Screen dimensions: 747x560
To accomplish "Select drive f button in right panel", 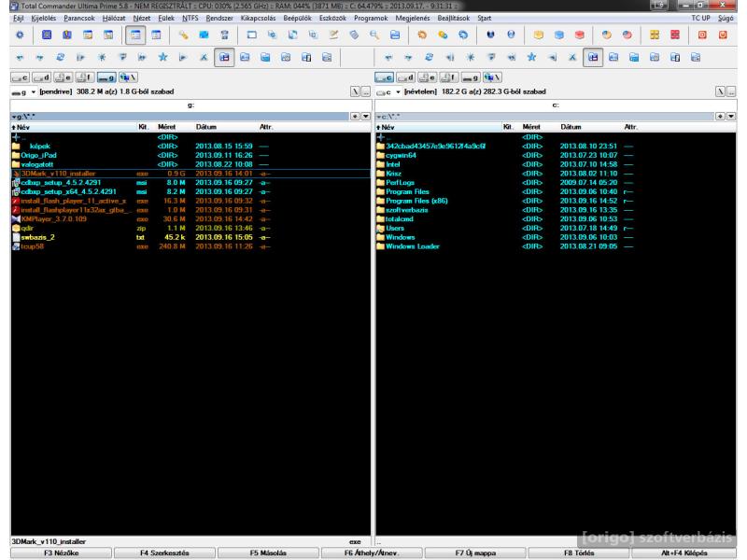I will pos(449,77).
